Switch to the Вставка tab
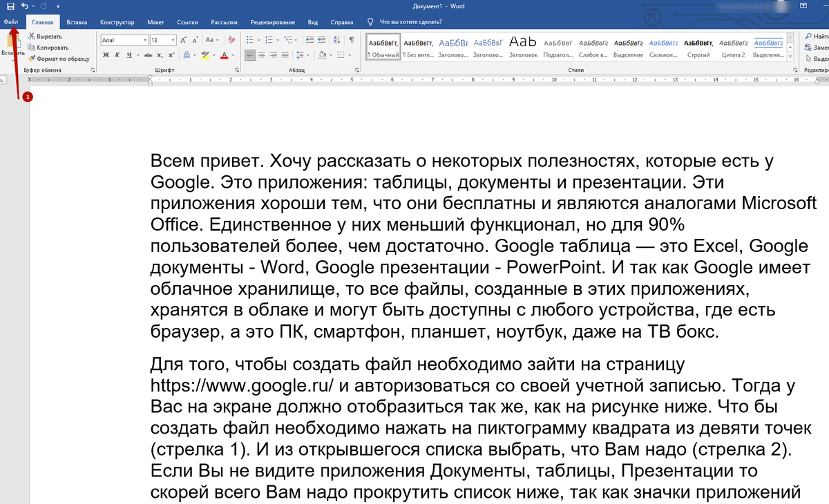This screenshot has height=504, width=829. coord(77,22)
